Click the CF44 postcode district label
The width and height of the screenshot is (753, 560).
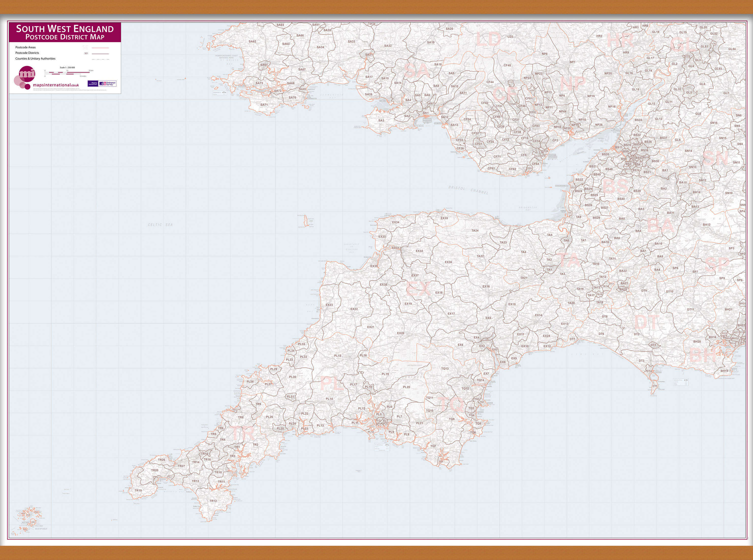tap(490, 82)
